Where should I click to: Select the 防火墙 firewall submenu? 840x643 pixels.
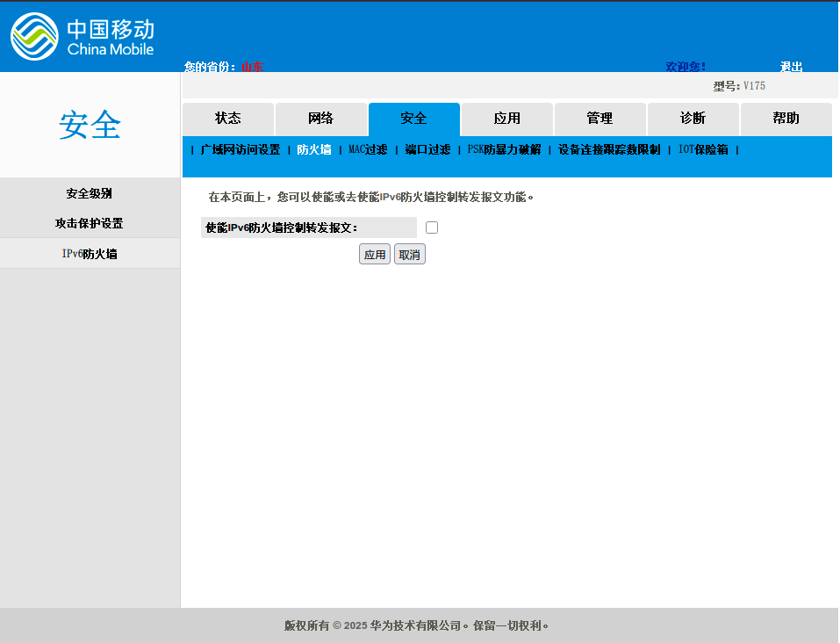(x=314, y=150)
